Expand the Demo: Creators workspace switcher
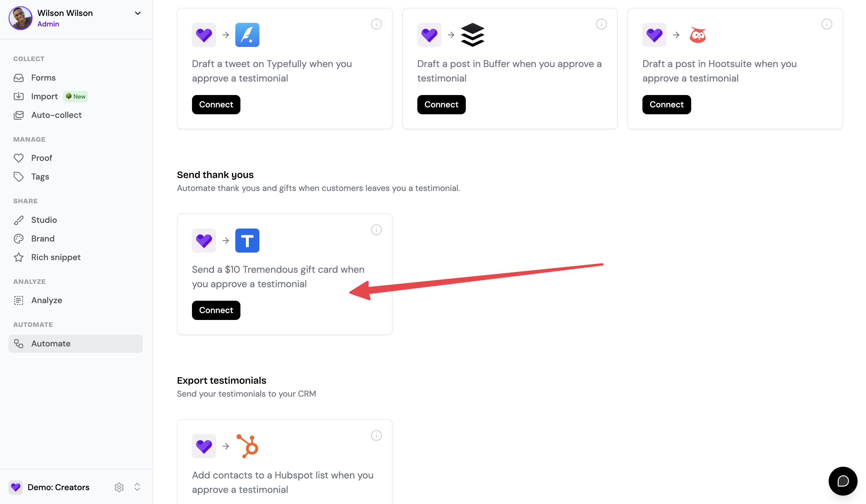 pyautogui.click(x=137, y=487)
